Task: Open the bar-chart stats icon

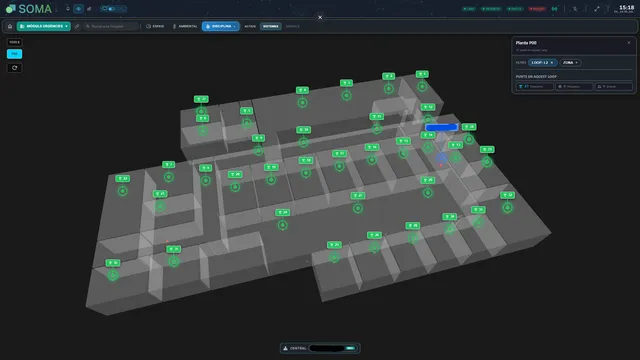Action: (89, 9)
